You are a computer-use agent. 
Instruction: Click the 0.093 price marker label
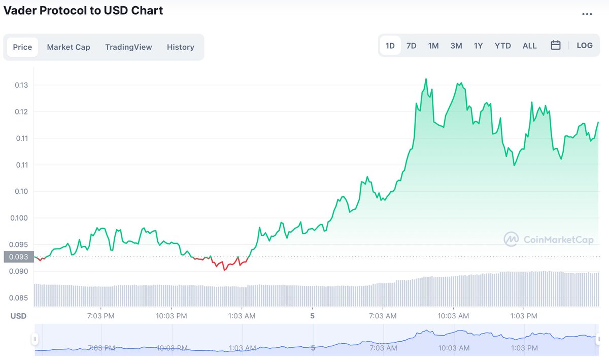pos(19,257)
